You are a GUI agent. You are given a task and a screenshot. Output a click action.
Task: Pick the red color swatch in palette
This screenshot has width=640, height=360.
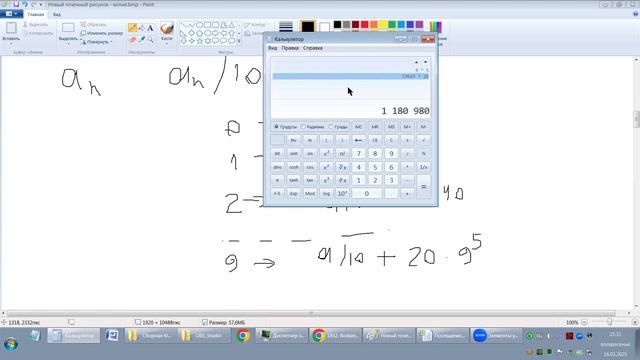point(364,25)
